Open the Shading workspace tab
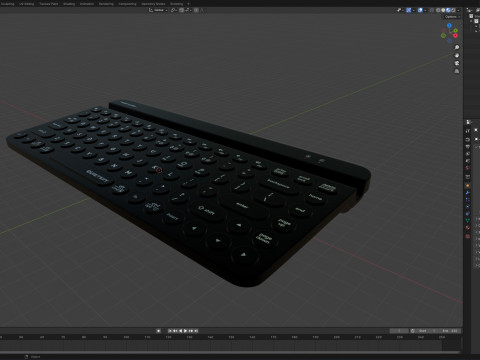The image size is (480, 360). (x=69, y=4)
